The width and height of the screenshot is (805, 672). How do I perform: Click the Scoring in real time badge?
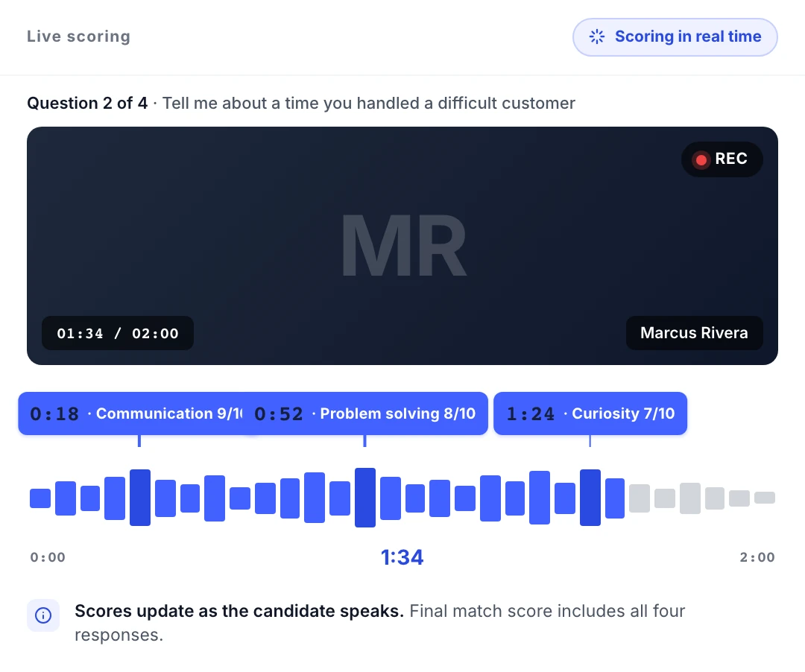pyautogui.click(x=675, y=37)
